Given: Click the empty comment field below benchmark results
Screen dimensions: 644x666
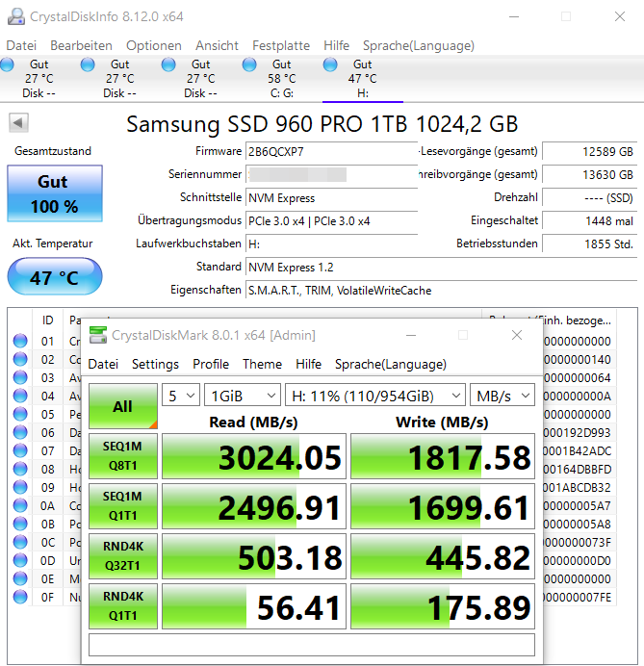Looking at the screenshot, I should pos(312,645).
